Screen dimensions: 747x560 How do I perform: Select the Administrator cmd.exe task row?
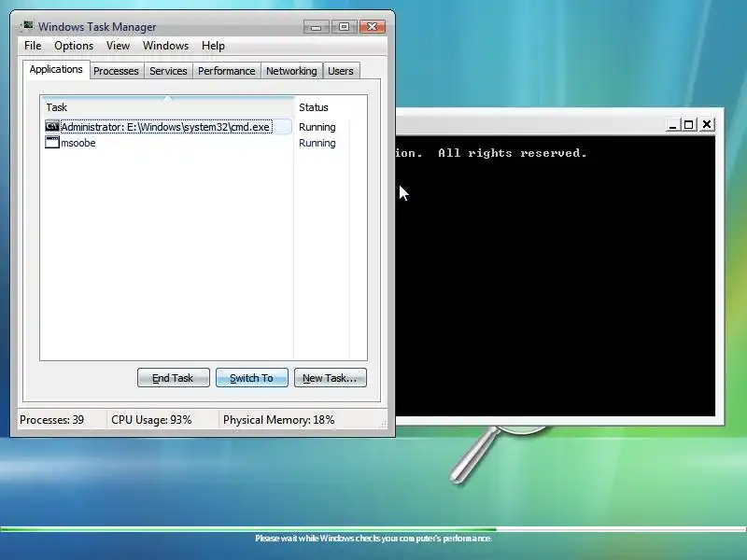168,127
